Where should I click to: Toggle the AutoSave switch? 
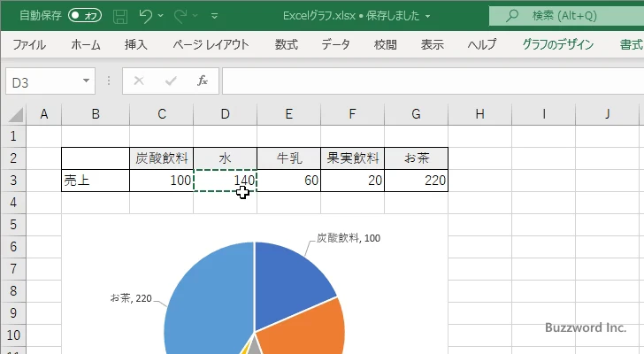(85, 16)
